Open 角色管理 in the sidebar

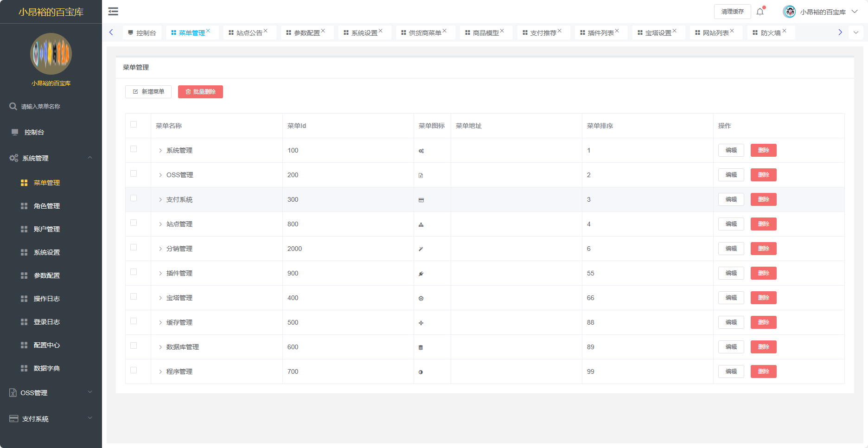coord(46,206)
